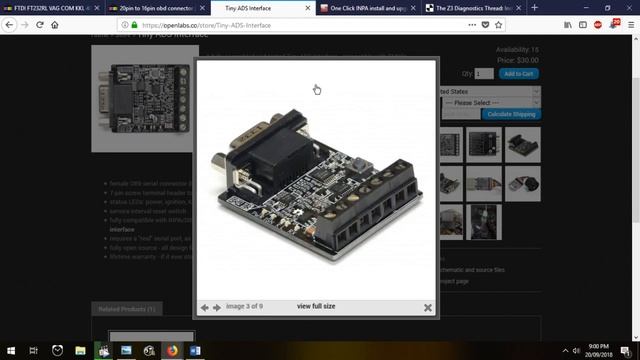Select the angled board thumbnail in first row
Screen dimensions: 640x360
(x=523, y=144)
